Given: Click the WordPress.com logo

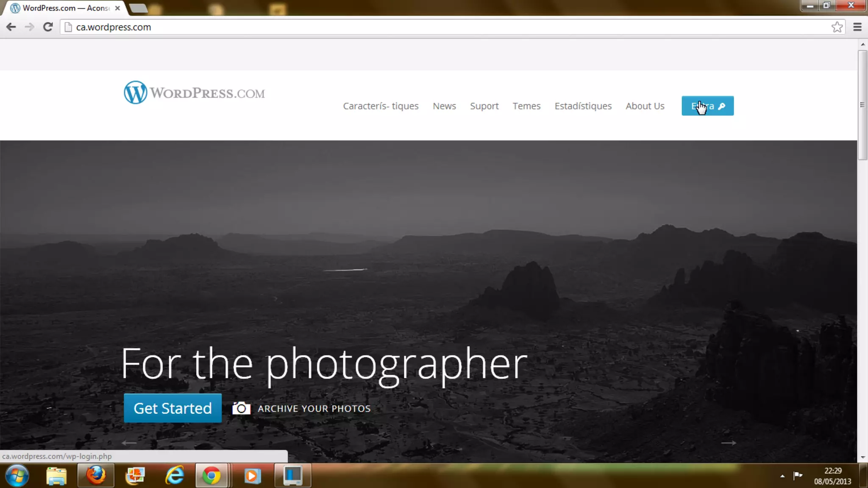Looking at the screenshot, I should point(194,92).
